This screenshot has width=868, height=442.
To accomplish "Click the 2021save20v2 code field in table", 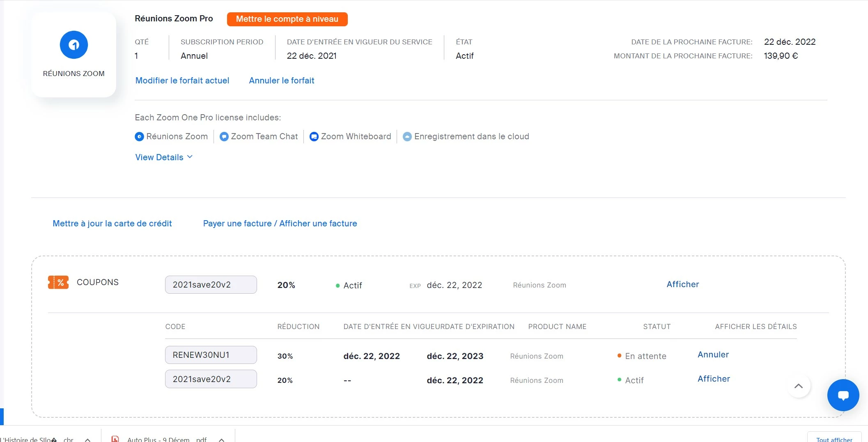I will (x=211, y=379).
